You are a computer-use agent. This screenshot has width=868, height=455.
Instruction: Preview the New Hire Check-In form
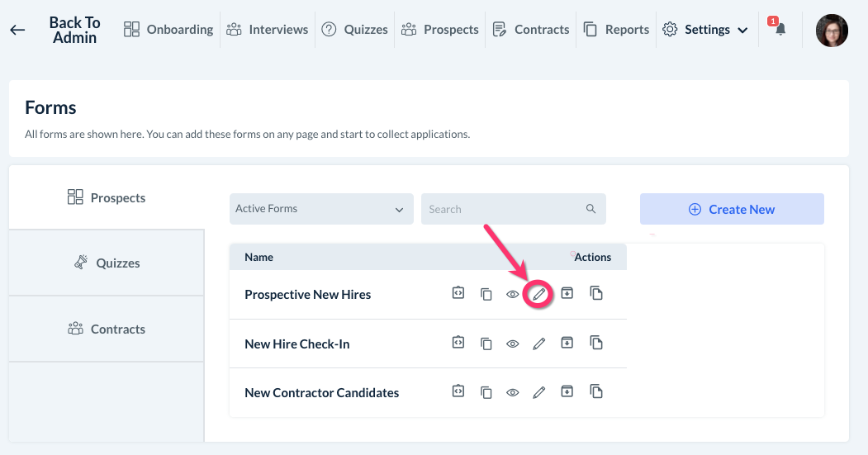513,344
